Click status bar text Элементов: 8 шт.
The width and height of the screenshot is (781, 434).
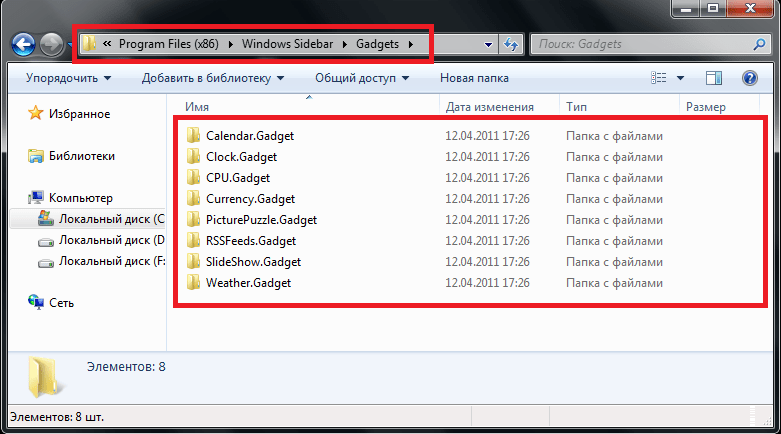(57, 417)
